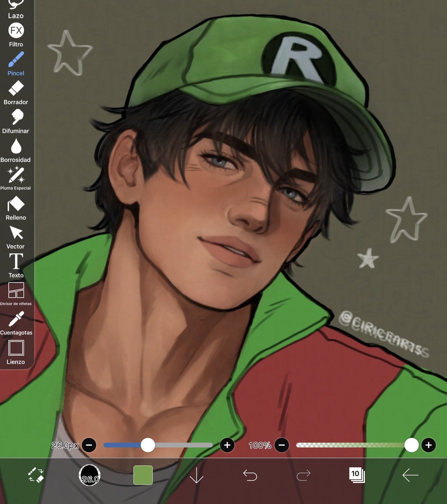Increase brush size with plus button

tap(227, 445)
